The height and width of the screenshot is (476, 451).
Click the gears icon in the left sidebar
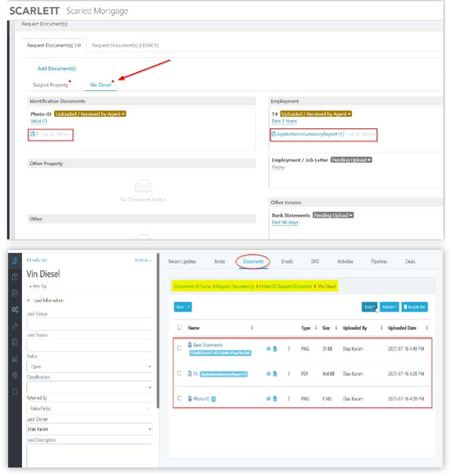point(15,310)
